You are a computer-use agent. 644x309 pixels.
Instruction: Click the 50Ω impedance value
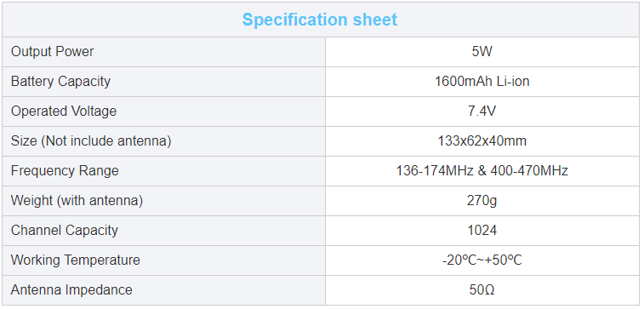click(482, 290)
